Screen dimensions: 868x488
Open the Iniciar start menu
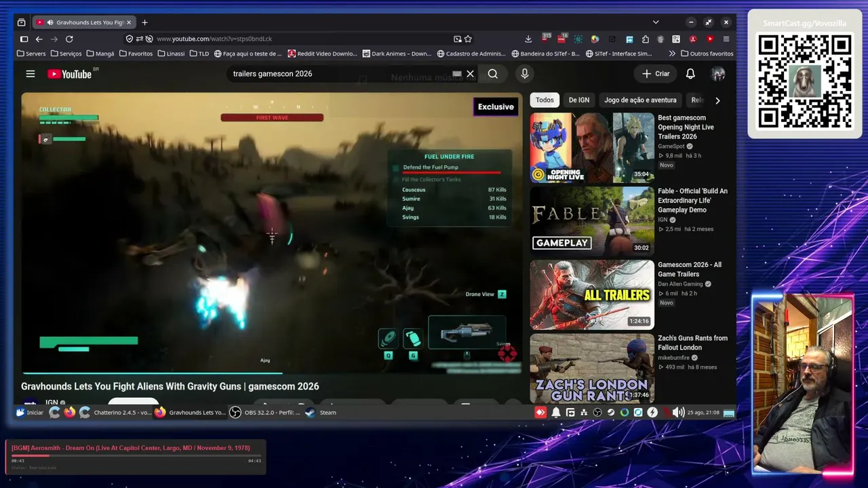pos(29,413)
